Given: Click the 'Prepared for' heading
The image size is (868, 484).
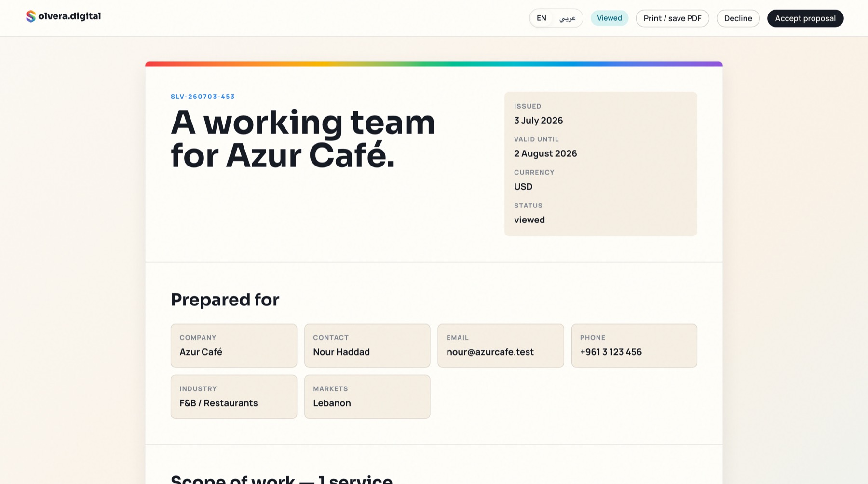Looking at the screenshot, I should click(225, 300).
